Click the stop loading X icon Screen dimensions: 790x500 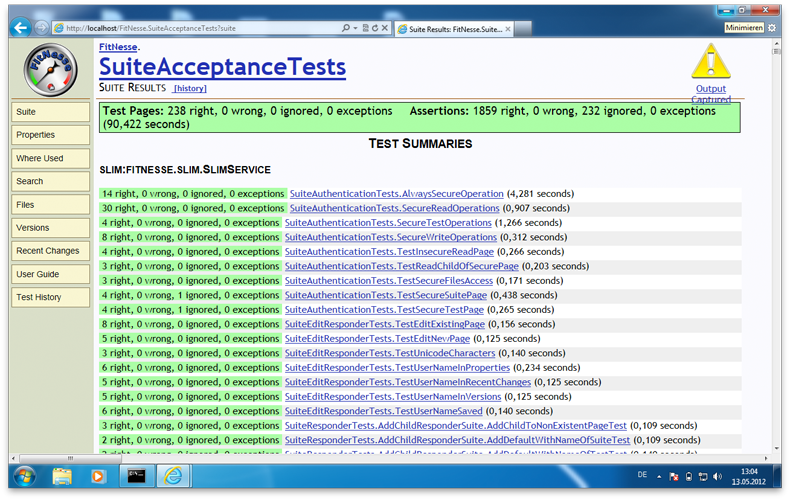tap(384, 28)
